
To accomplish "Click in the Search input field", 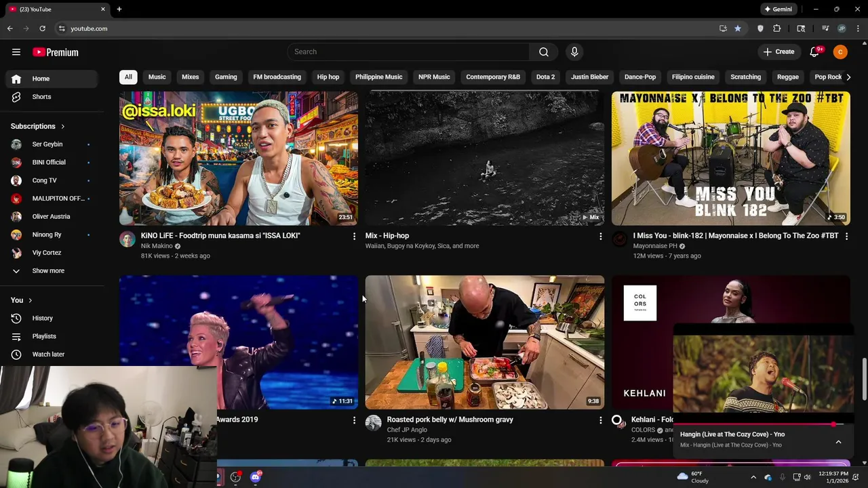I will [408, 52].
